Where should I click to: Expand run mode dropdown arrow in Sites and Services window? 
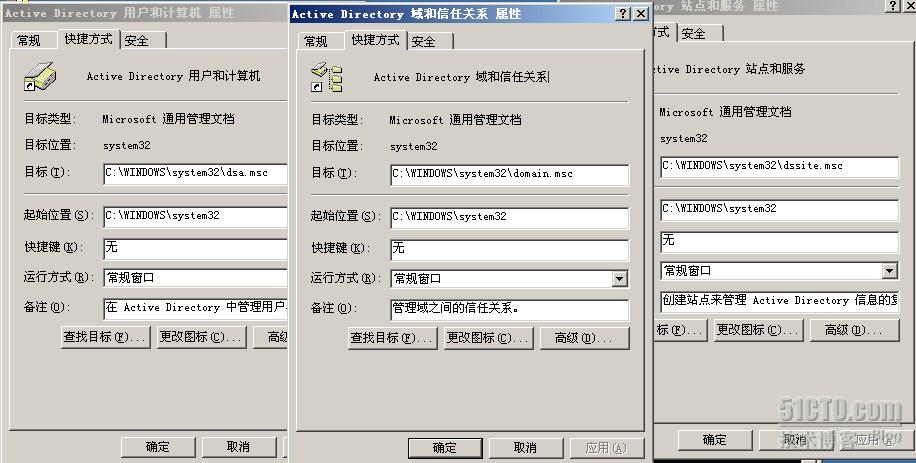click(890, 271)
